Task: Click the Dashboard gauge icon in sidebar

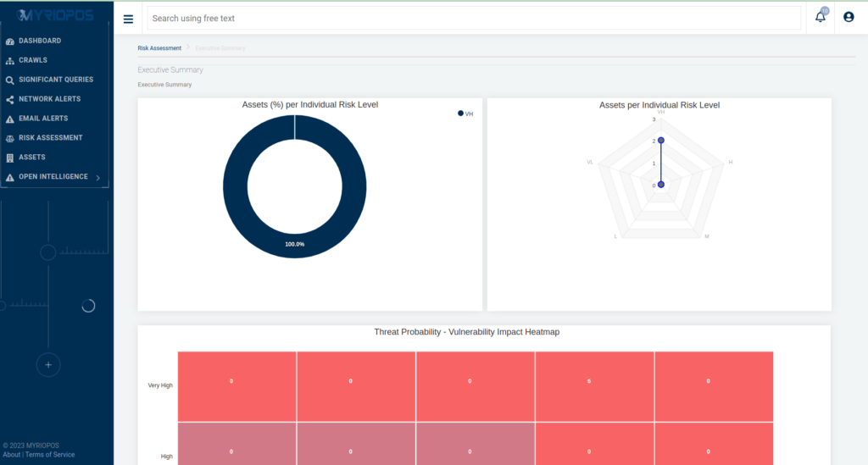Action: [10, 42]
